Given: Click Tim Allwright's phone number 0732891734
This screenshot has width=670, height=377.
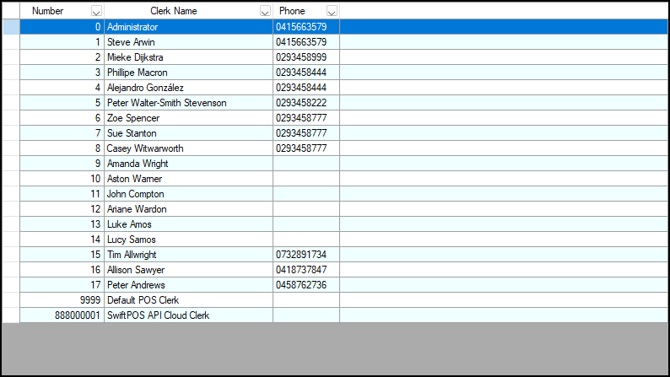Looking at the screenshot, I should pos(301,255).
